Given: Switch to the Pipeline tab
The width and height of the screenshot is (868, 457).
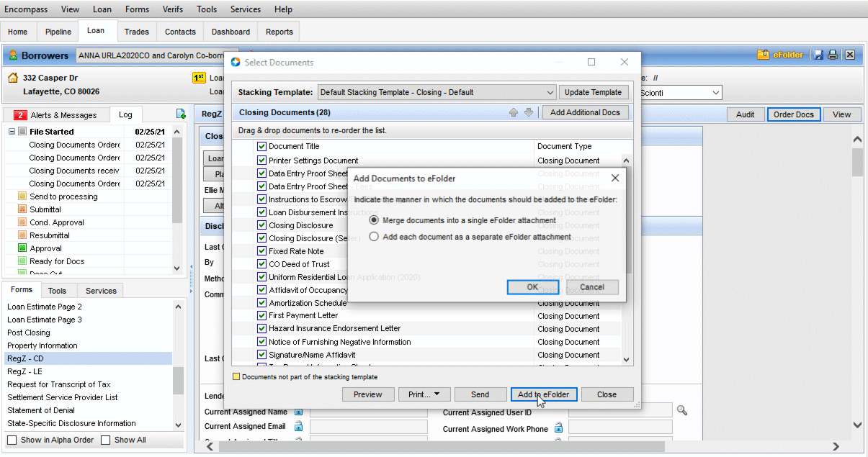Looking at the screenshot, I should coord(58,32).
